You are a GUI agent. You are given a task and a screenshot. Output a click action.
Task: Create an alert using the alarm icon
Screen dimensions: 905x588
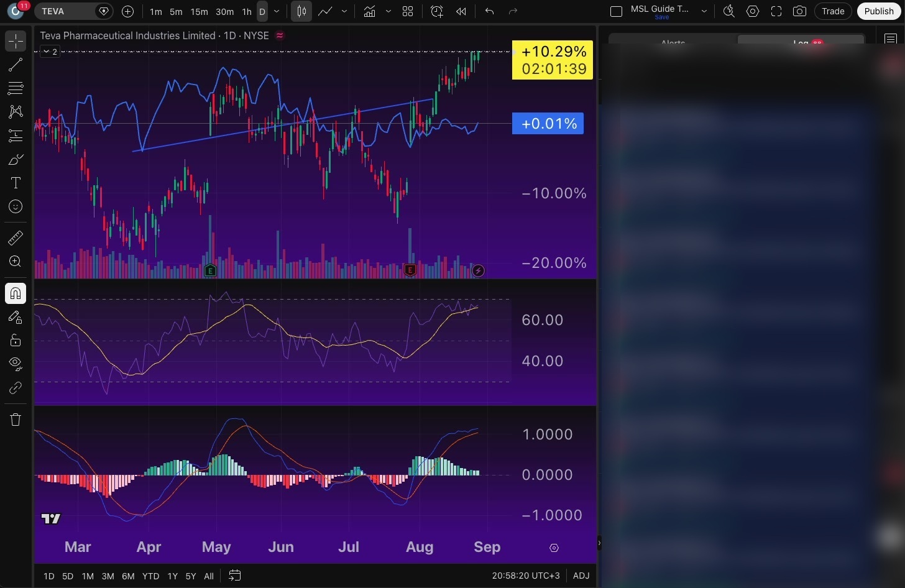pyautogui.click(x=437, y=11)
